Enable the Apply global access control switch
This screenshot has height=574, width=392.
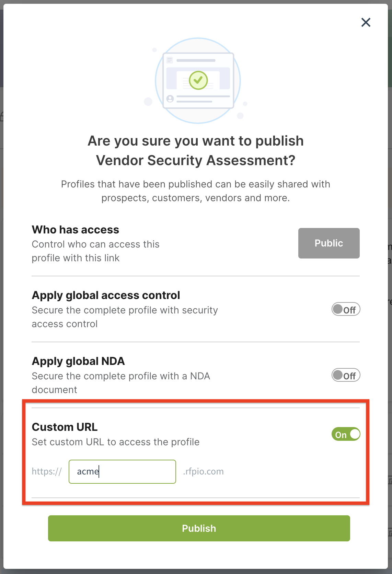tap(346, 309)
